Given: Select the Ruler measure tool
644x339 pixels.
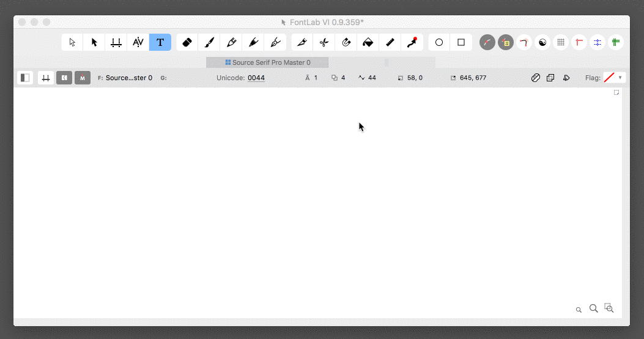Looking at the screenshot, I should click(x=390, y=42).
